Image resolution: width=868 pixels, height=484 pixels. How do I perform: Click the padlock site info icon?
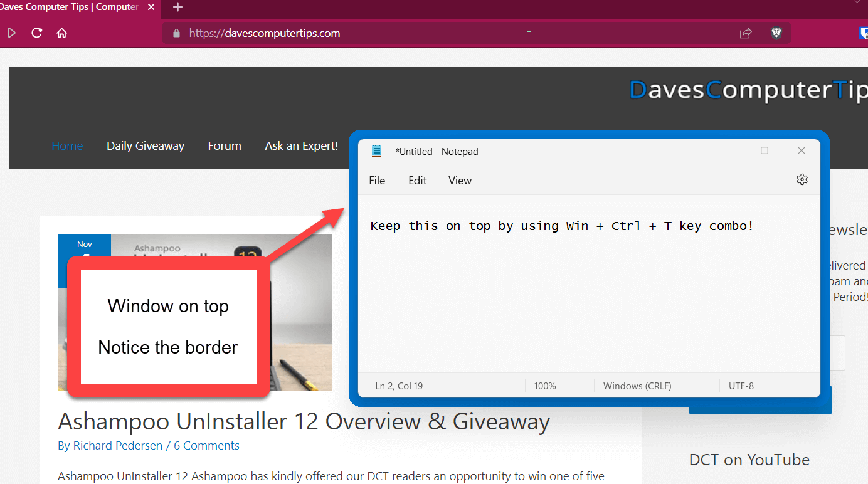176,33
